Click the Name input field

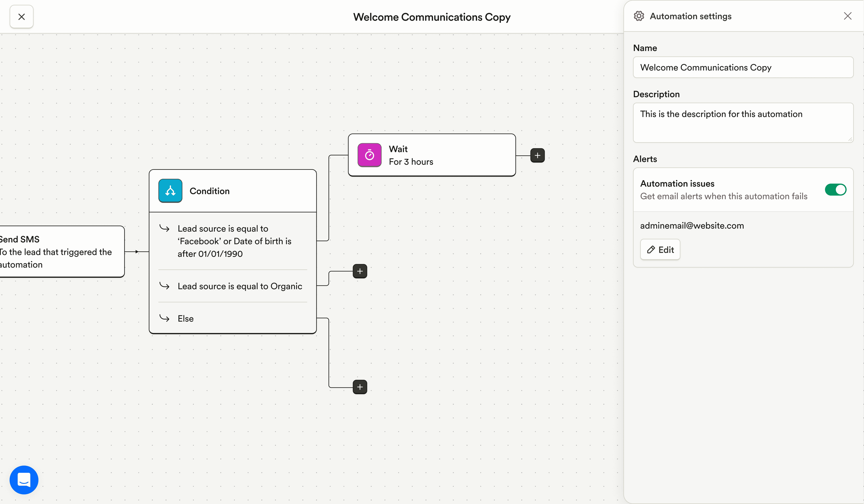[x=743, y=68]
